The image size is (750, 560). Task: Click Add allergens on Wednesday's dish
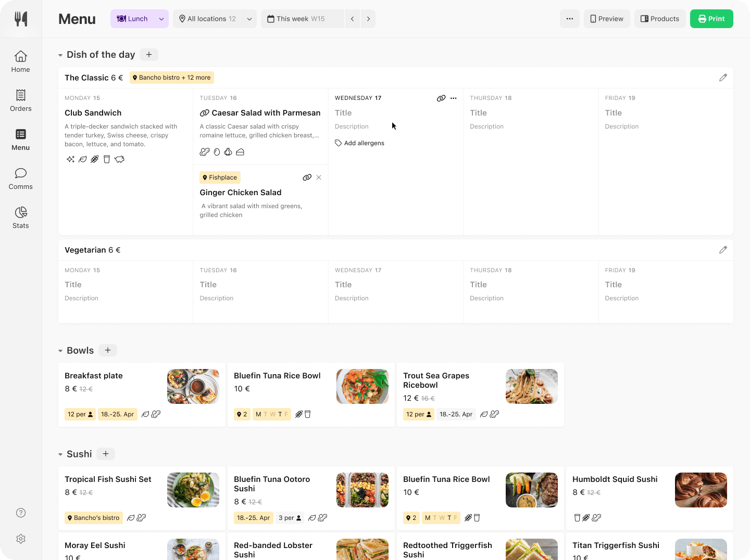(x=359, y=143)
